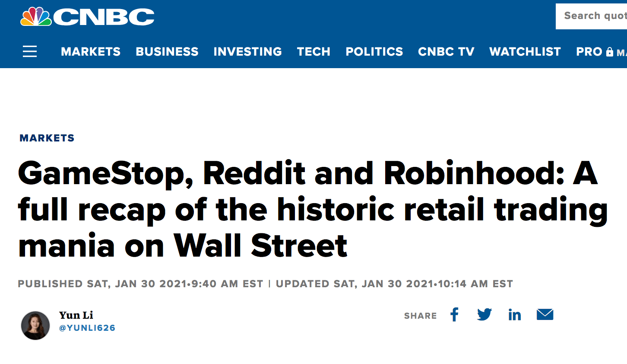Viewport: 627px width, 364px height.
Task: Navigate to Politics
Action: [374, 52]
